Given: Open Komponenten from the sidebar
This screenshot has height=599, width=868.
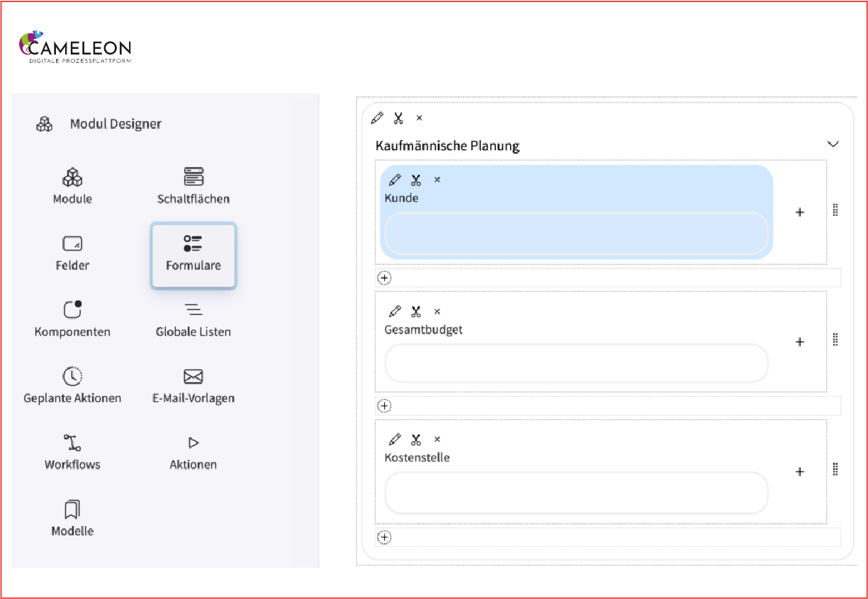Looking at the screenshot, I should (x=72, y=319).
